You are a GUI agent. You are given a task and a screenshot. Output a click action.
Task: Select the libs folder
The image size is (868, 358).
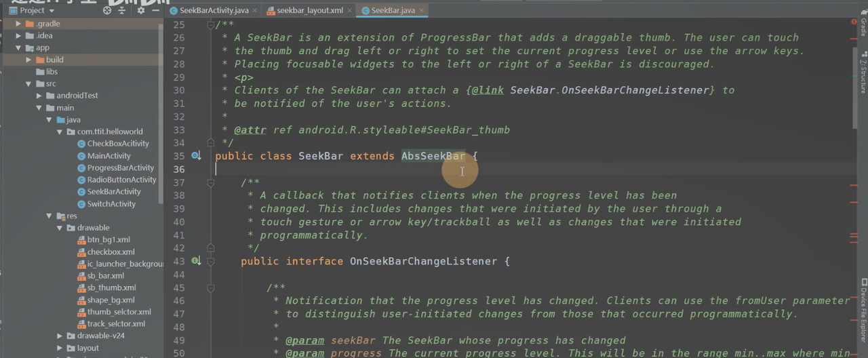(52, 72)
